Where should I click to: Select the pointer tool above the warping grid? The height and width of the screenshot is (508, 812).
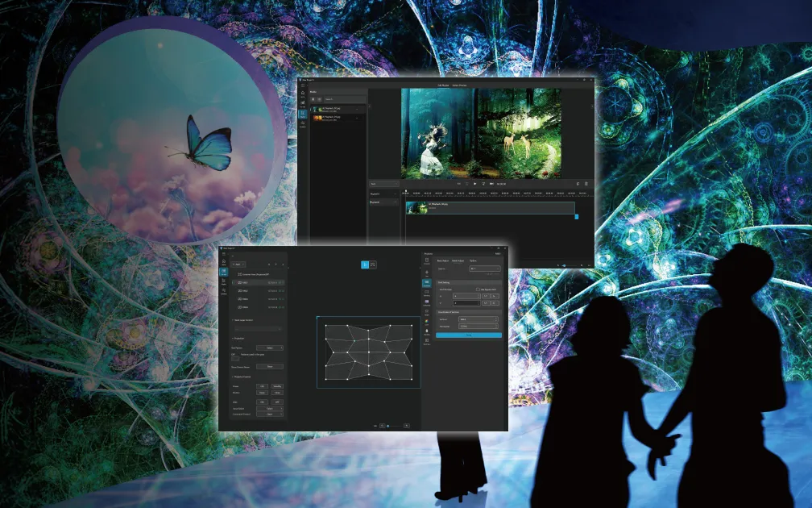(x=364, y=264)
